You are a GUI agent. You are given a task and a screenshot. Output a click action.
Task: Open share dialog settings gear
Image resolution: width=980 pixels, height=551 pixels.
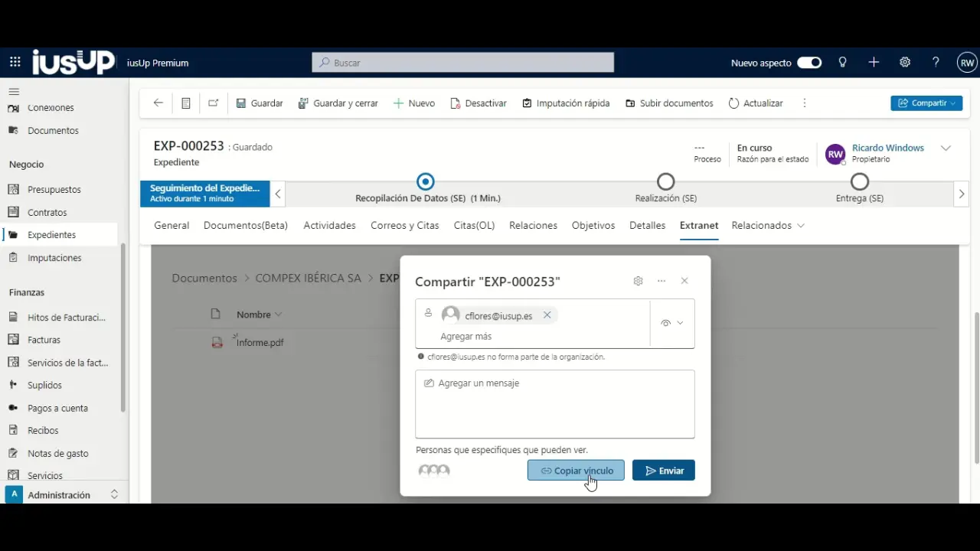coord(638,281)
